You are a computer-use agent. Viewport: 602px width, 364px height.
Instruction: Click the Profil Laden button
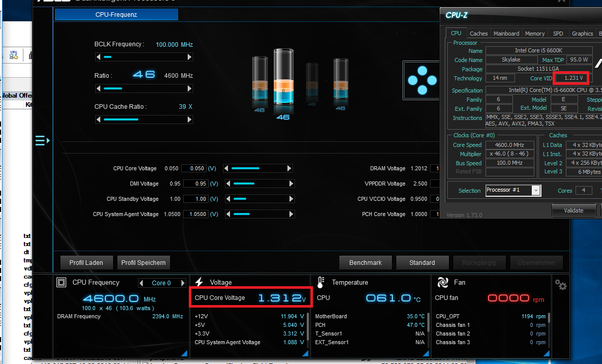[x=87, y=263]
